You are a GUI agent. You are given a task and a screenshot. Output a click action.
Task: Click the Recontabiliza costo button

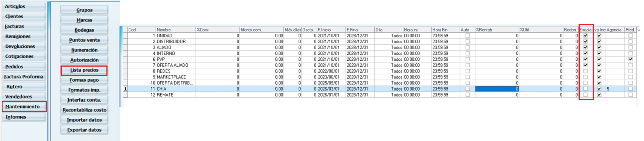click(84, 110)
